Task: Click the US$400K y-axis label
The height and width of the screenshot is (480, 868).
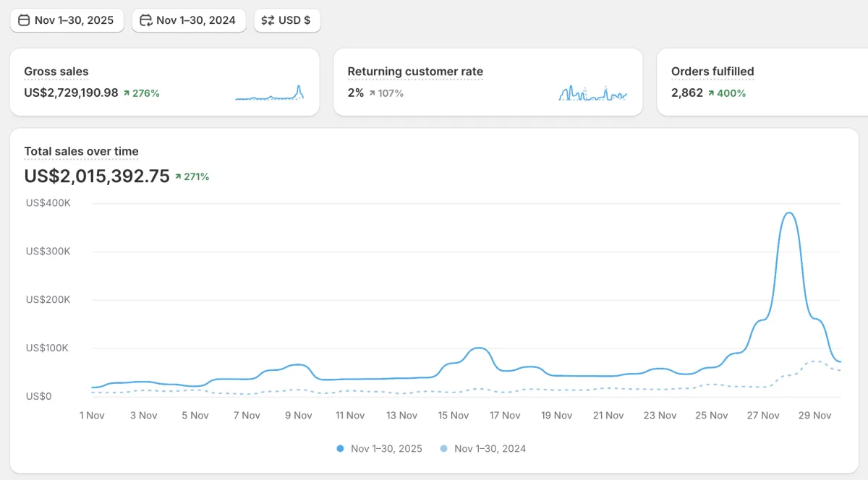Action: [48, 203]
